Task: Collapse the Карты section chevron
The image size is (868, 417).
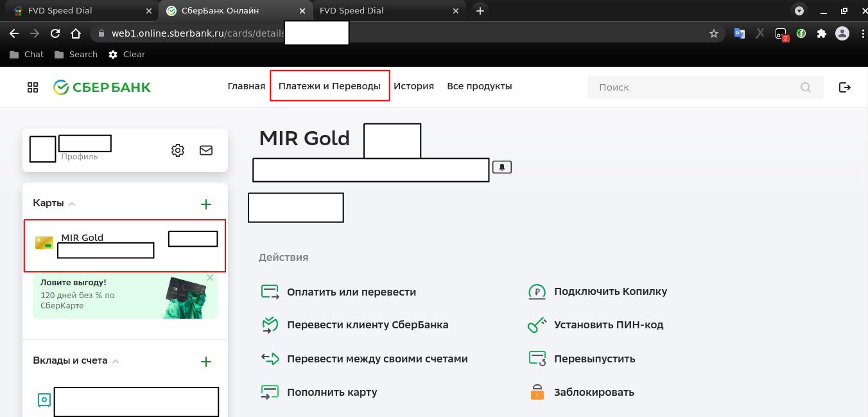Action: point(71,203)
